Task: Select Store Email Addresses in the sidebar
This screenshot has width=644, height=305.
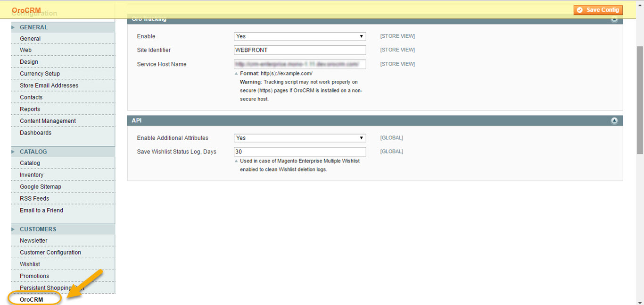Action: point(63,85)
